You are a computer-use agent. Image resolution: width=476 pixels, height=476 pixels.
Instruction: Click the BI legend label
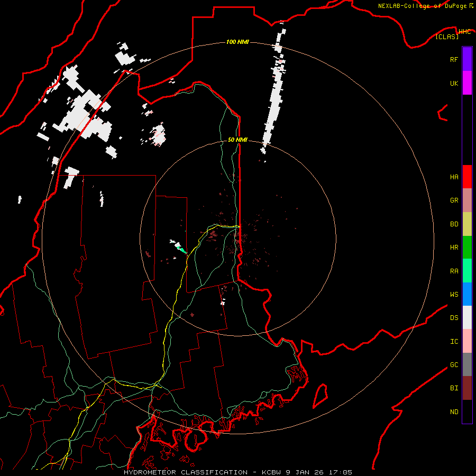click(454, 388)
